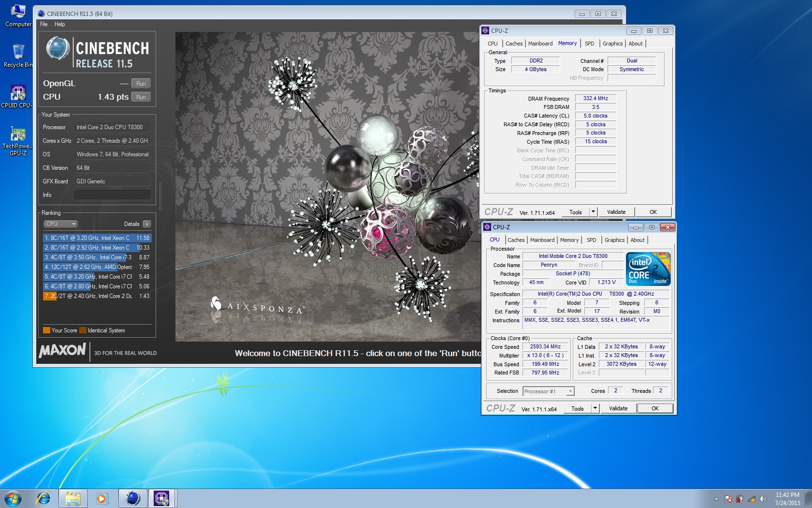The width and height of the screenshot is (812, 508).
Task: Switch to CPU-Z via its taskbar icon
Action: click(161, 498)
